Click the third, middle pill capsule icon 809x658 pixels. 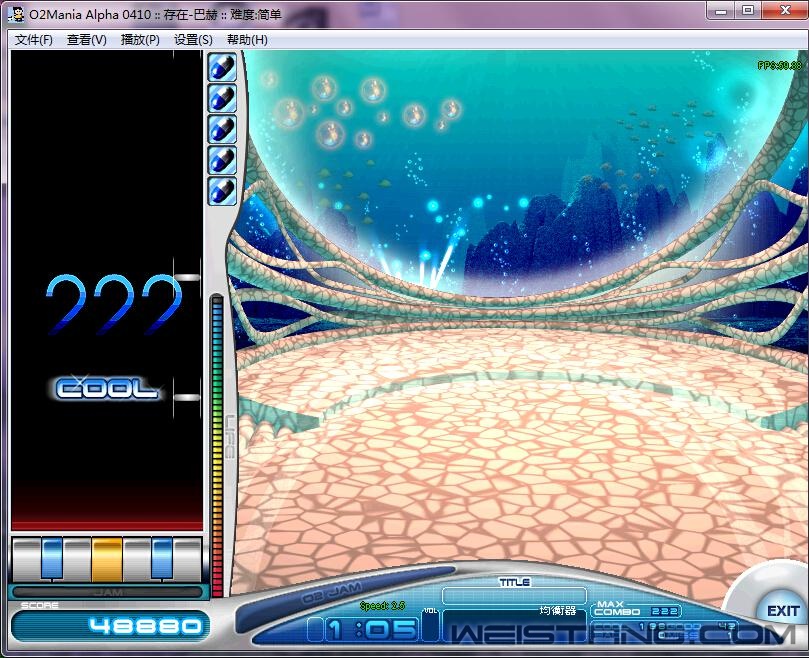point(222,129)
